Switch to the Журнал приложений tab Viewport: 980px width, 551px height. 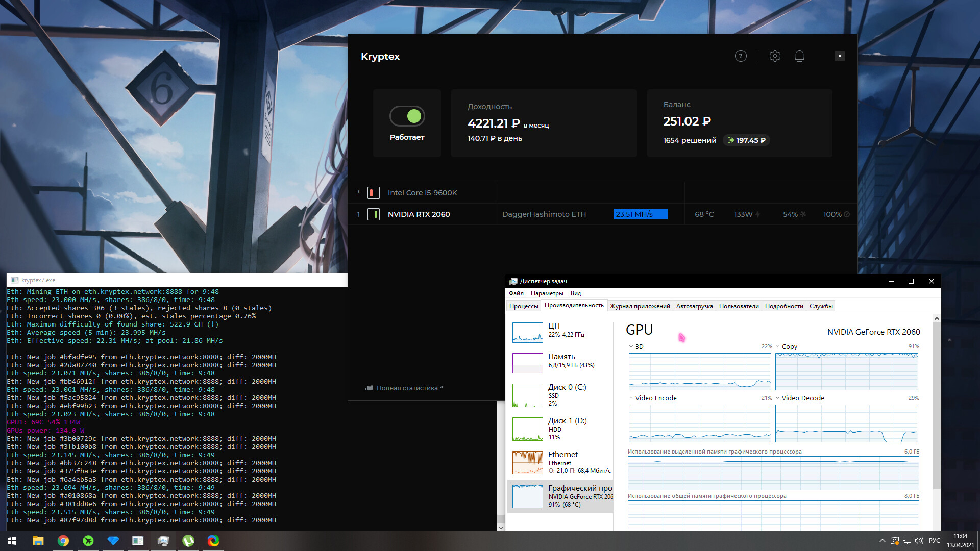[640, 306]
